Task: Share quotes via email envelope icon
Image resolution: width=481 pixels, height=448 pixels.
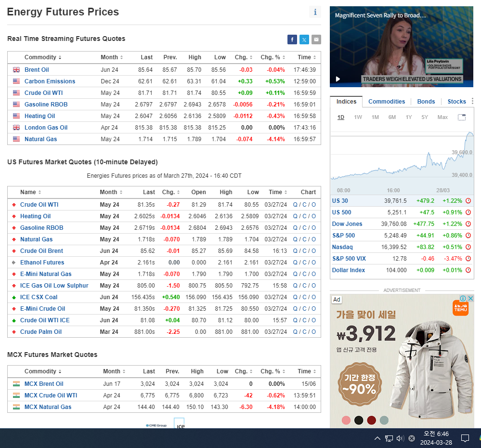Action: [316, 40]
